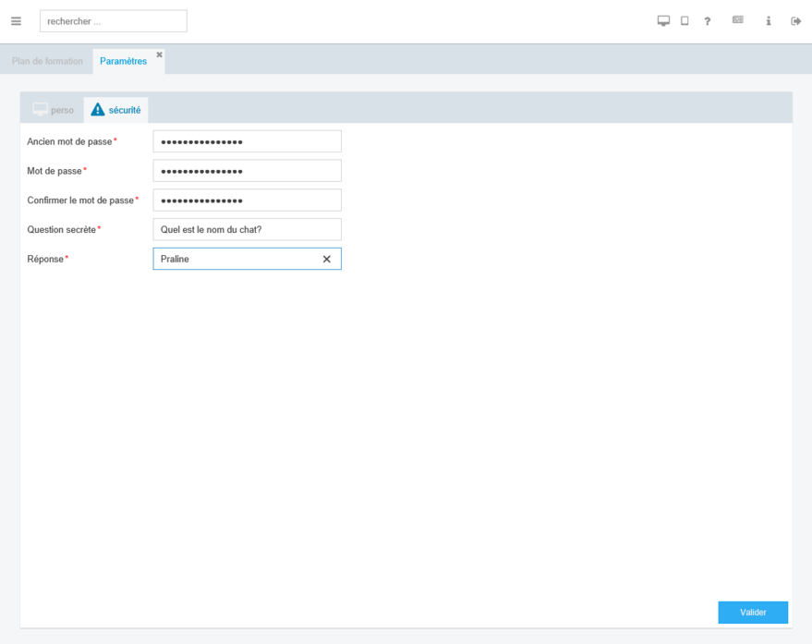
Task: Open the information icon in header
Action: click(x=768, y=21)
